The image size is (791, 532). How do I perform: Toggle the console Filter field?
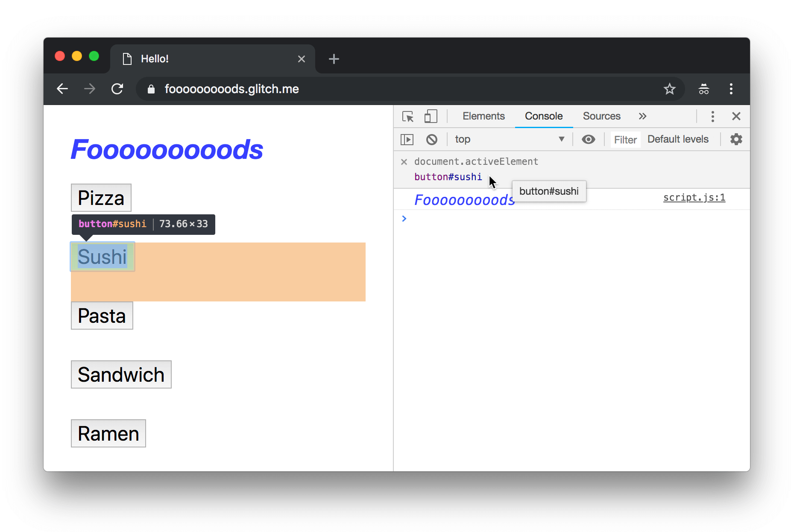pos(625,139)
